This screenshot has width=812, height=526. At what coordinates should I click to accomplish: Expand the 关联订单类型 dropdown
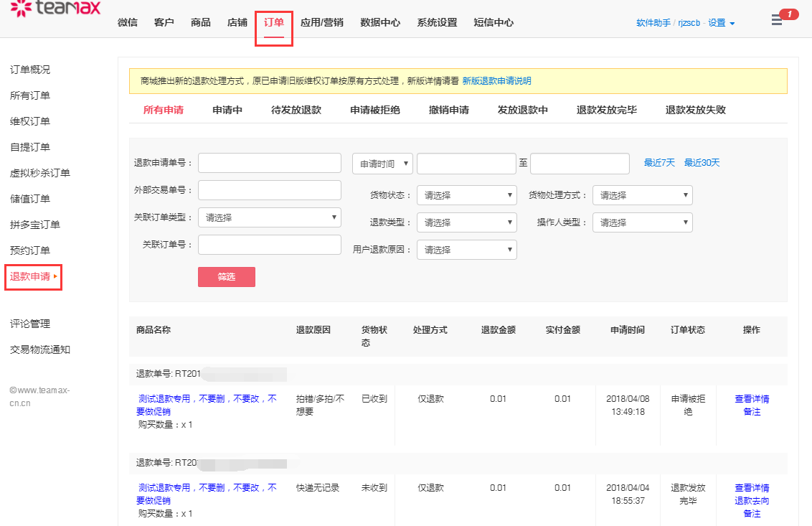(269, 217)
